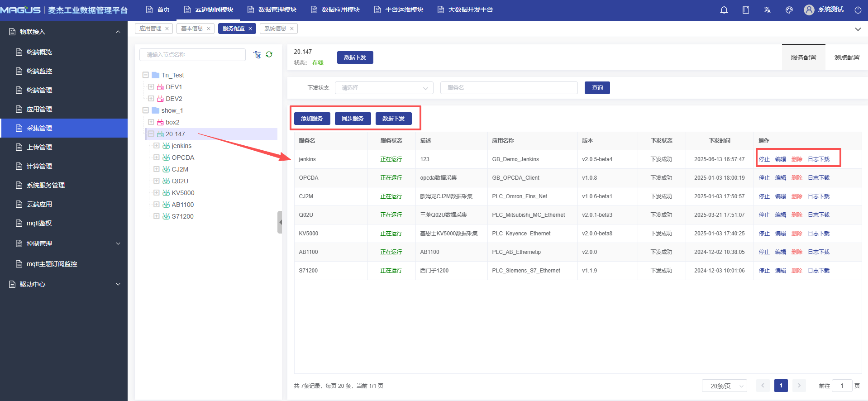
Task: Open the theme palette icon
Action: pyautogui.click(x=789, y=10)
